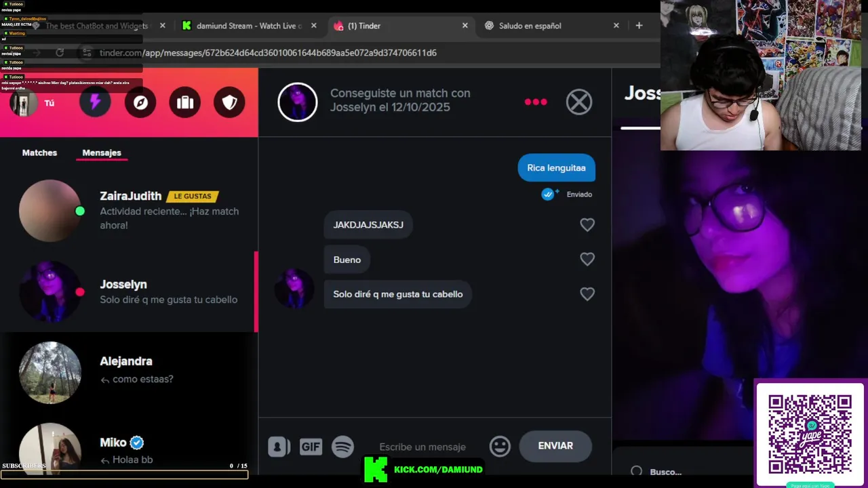Open Spotify song sharing icon
The image size is (868, 488).
click(x=343, y=447)
